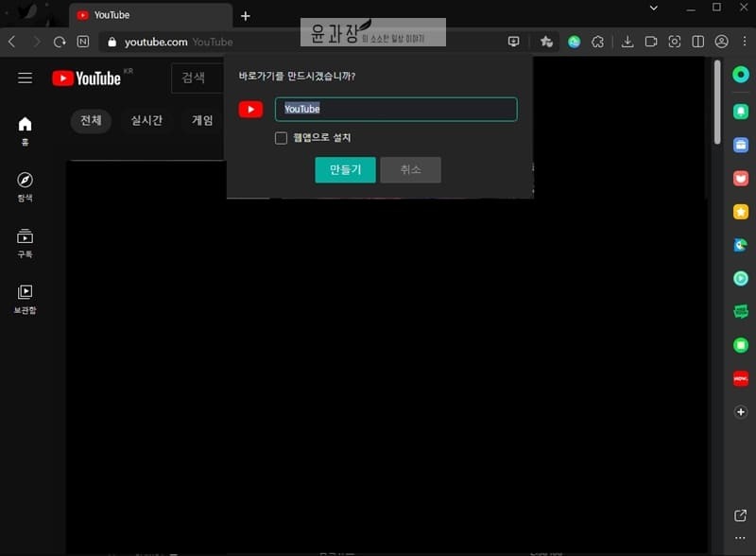The width and height of the screenshot is (756, 556).
Task: Enable the 웹앱으로 설치 checkbox
Action: (x=281, y=138)
